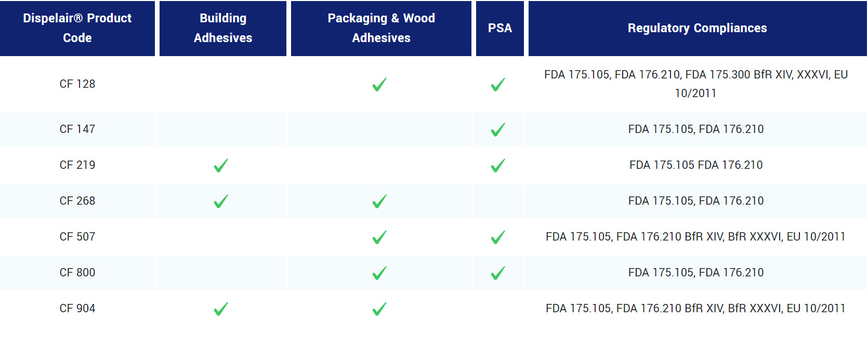Viewport: 868px width, 346px height.
Task: Click the PSA checkmark in CF 507 row
Action: (498, 237)
